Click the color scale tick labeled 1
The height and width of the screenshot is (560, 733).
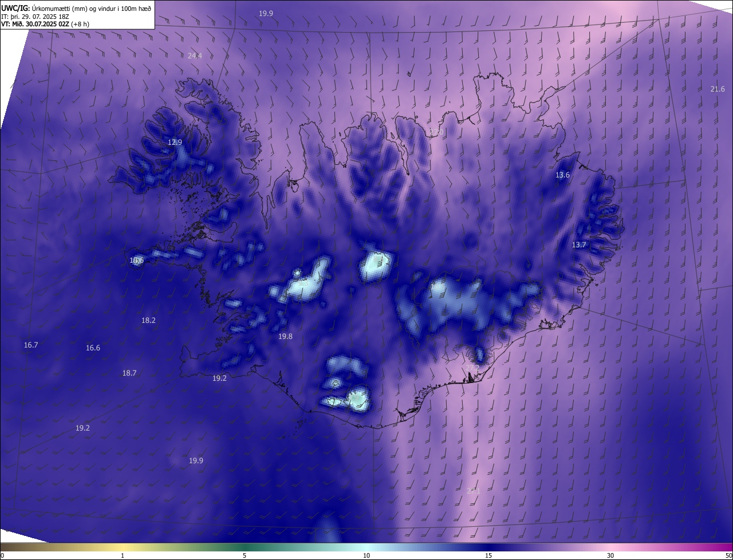[123, 555]
